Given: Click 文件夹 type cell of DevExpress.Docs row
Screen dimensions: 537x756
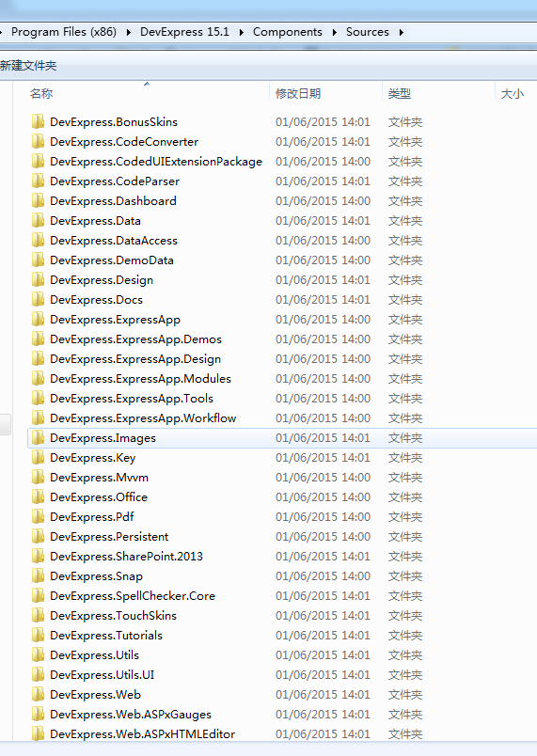Looking at the screenshot, I should point(405,299).
